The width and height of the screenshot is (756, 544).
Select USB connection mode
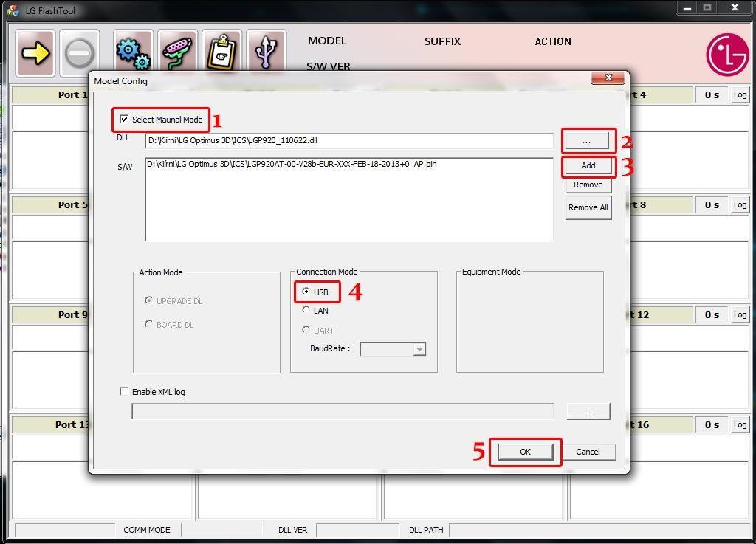pos(306,292)
